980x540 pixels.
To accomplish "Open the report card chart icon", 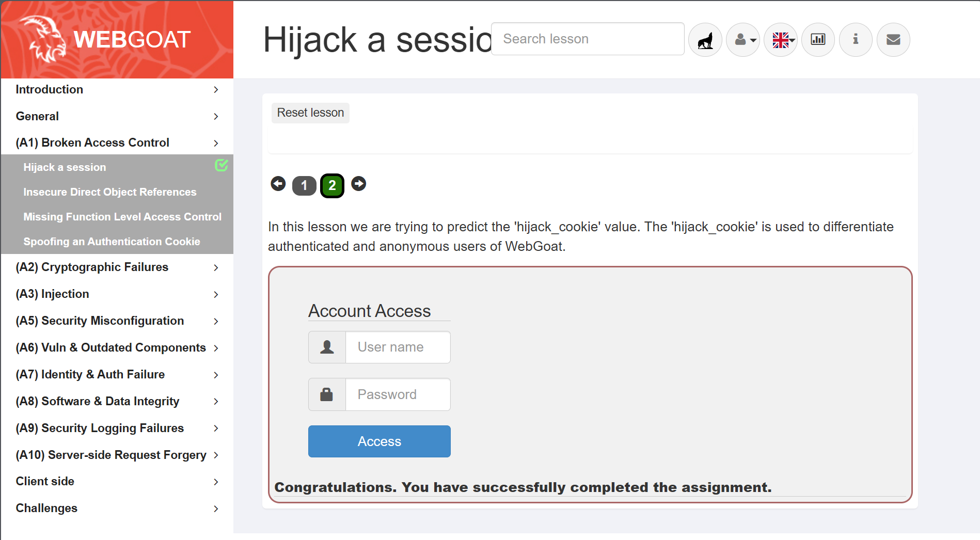I will (818, 40).
